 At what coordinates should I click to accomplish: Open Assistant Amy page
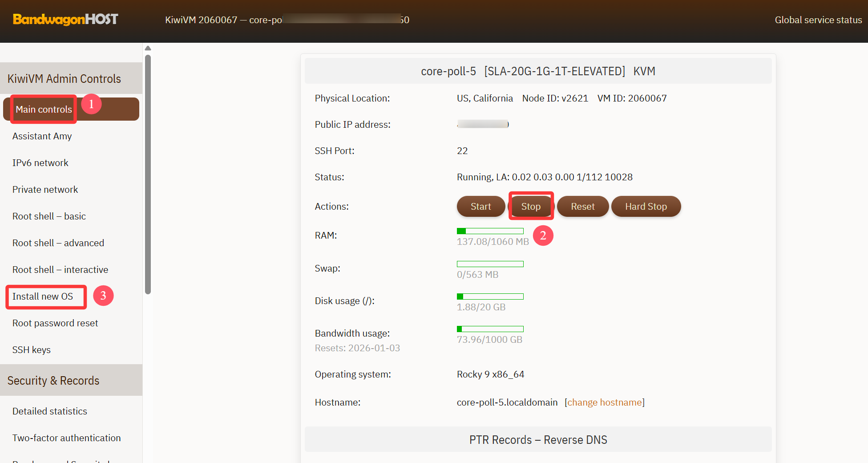click(x=42, y=136)
